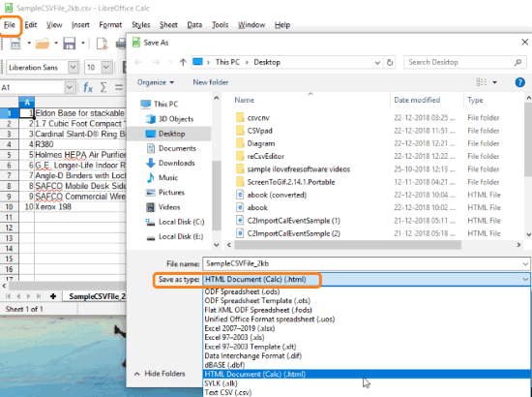Sort by the Name column header
This screenshot has height=397, width=532.
click(x=245, y=100)
